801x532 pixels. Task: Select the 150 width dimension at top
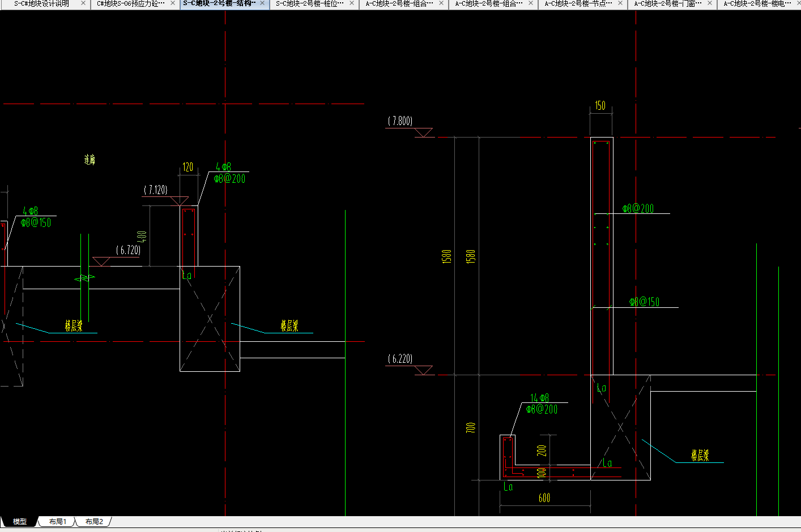600,105
